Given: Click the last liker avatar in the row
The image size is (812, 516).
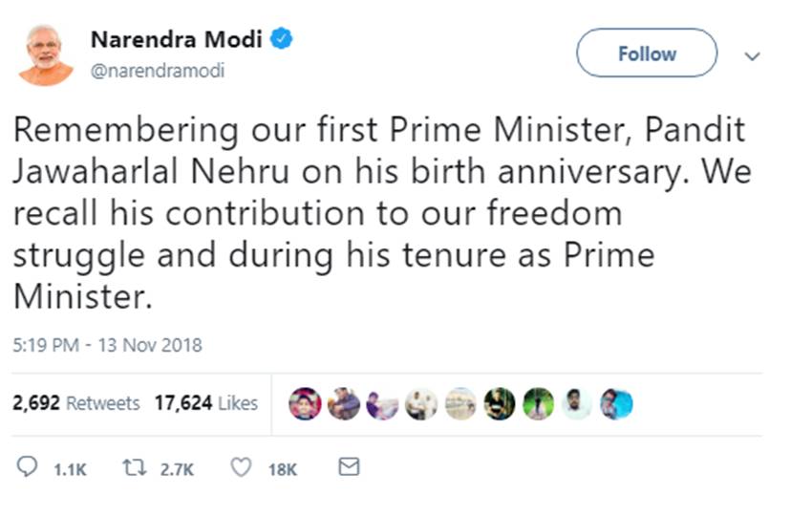Looking at the screenshot, I should point(616,404).
